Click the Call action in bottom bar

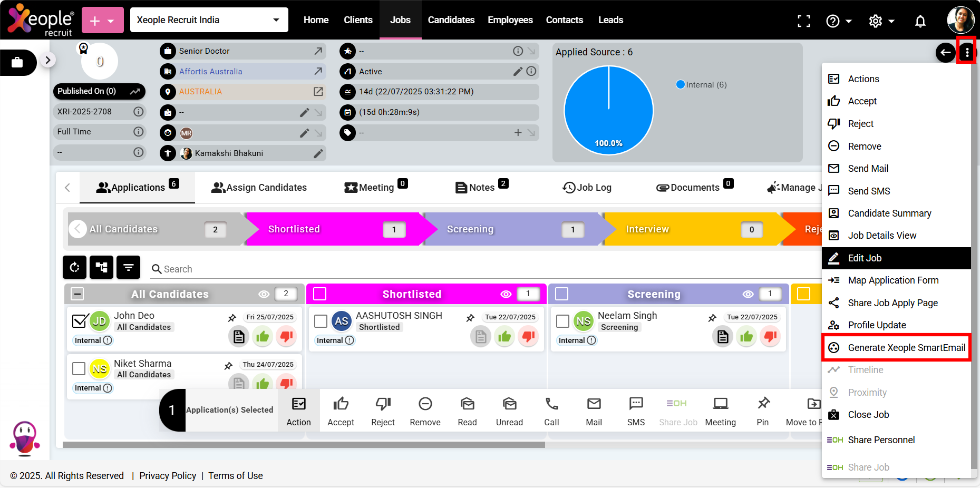[x=551, y=411]
